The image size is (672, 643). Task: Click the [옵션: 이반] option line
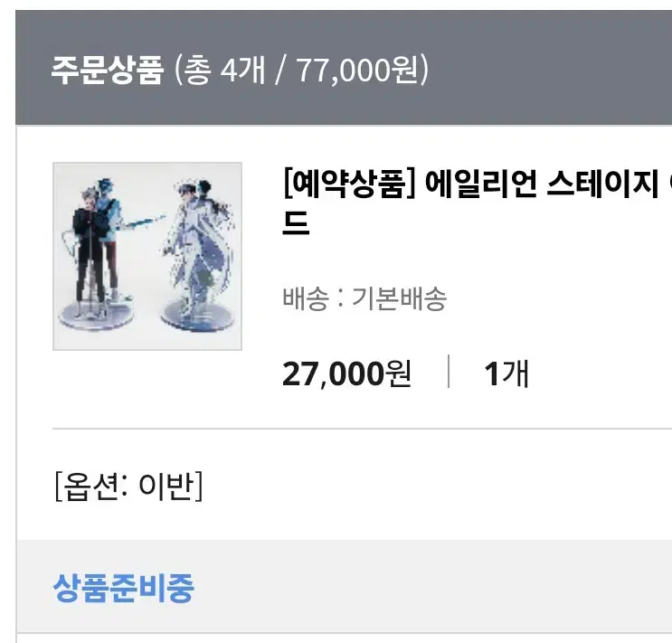pyautogui.click(x=128, y=486)
